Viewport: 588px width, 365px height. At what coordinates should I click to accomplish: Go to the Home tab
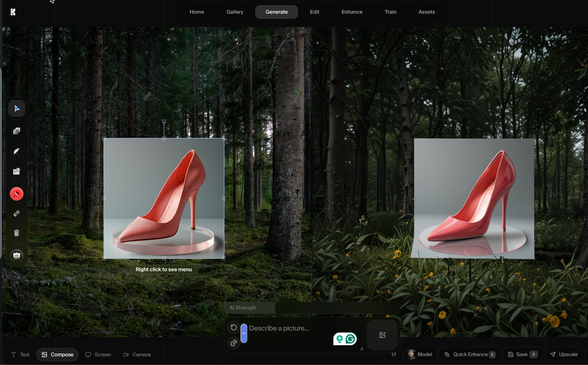(197, 12)
